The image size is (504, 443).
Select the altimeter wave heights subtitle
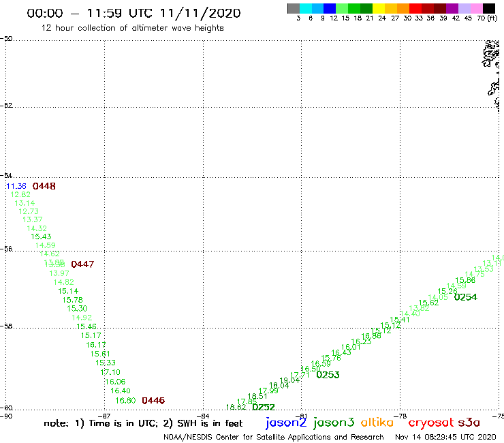pos(132,28)
